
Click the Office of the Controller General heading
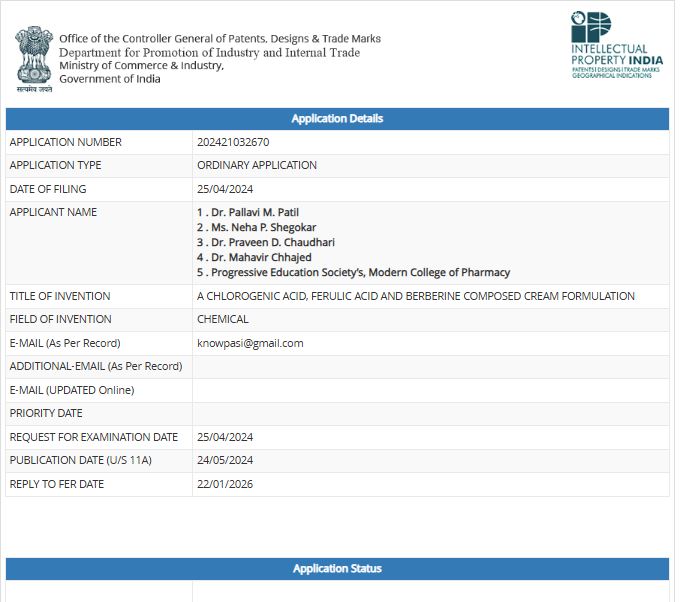(220, 39)
